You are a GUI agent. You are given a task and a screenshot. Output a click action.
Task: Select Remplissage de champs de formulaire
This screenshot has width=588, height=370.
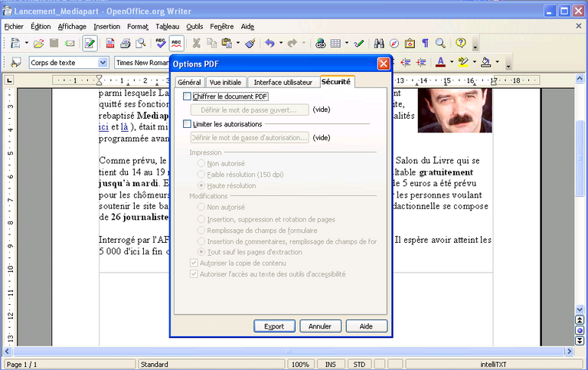pos(201,230)
